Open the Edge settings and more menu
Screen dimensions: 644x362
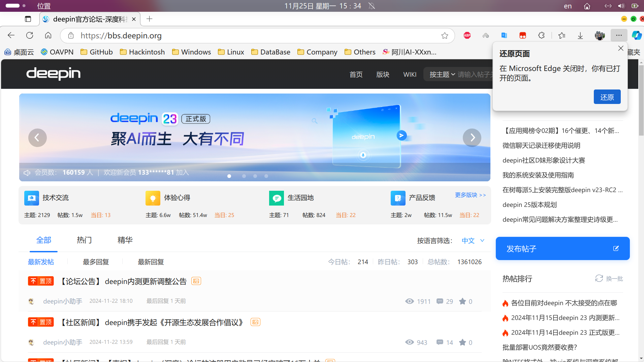pos(619,35)
